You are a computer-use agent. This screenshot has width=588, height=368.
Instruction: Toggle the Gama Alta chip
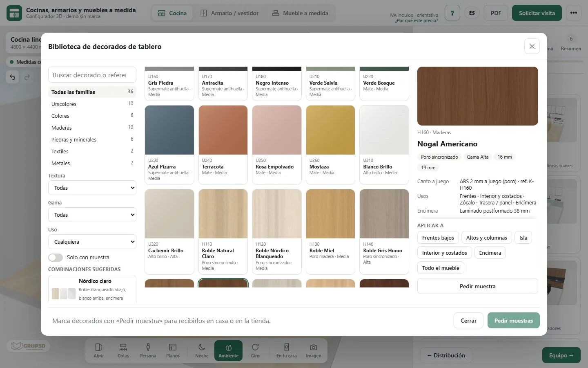coord(478,157)
